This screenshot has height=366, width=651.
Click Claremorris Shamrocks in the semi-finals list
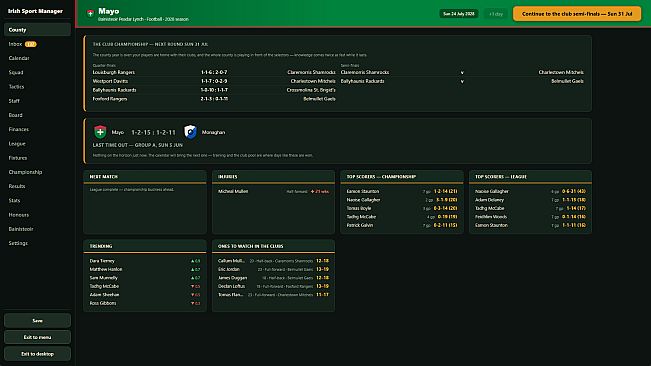coord(365,72)
